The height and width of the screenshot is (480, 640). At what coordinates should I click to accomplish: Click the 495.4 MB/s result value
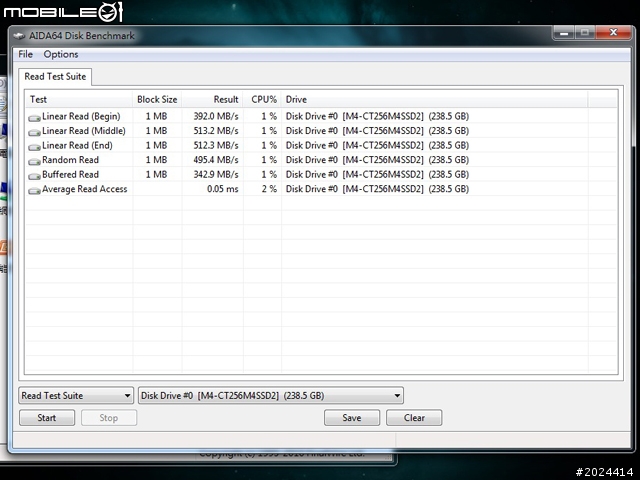216,160
